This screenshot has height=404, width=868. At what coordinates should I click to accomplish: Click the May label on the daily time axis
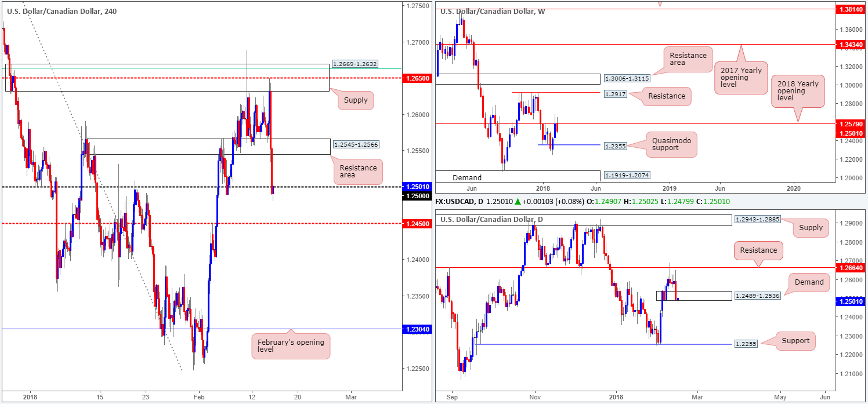(780, 396)
